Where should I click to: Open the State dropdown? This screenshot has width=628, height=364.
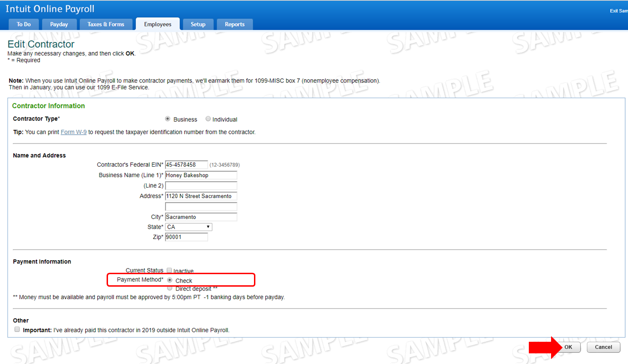[x=189, y=227]
